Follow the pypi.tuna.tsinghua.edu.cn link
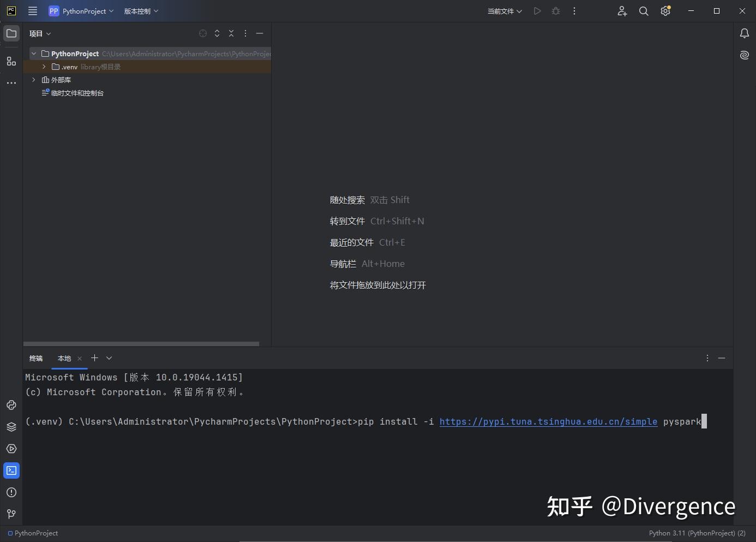756x542 pixels. 548,421
